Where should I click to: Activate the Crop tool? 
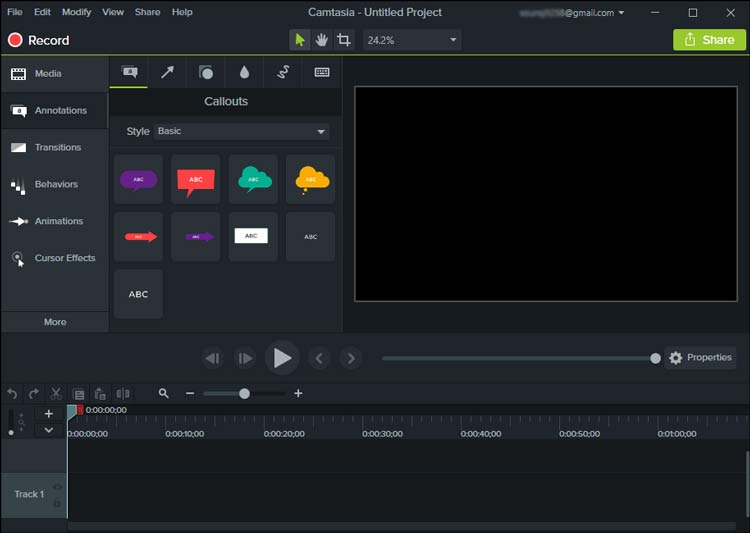point(344,40)
